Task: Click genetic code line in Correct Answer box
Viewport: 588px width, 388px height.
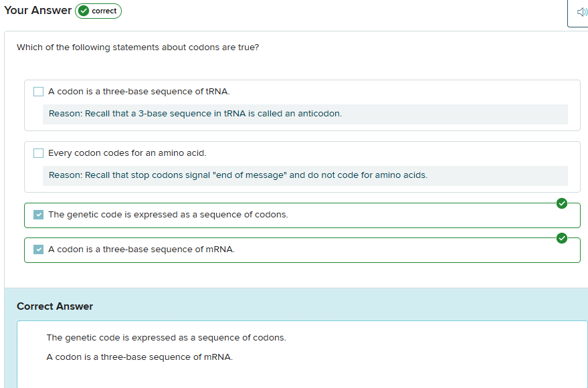Action: pyautogui.click(x=166, y=338)
